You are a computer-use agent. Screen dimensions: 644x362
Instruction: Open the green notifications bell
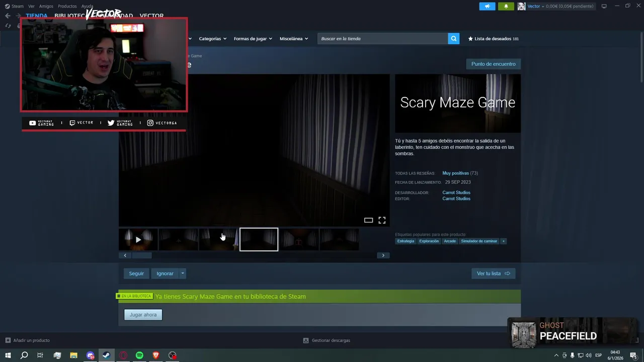click(x=506, y=6)
